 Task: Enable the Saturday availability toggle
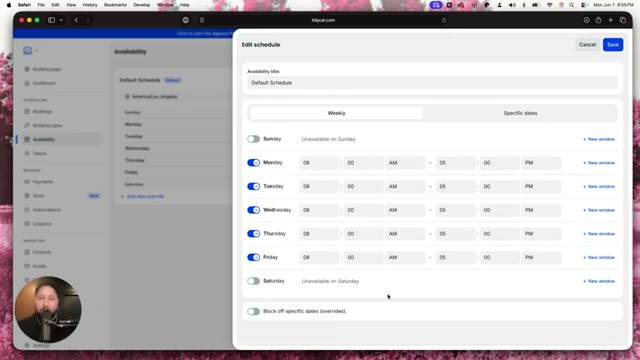253,281
